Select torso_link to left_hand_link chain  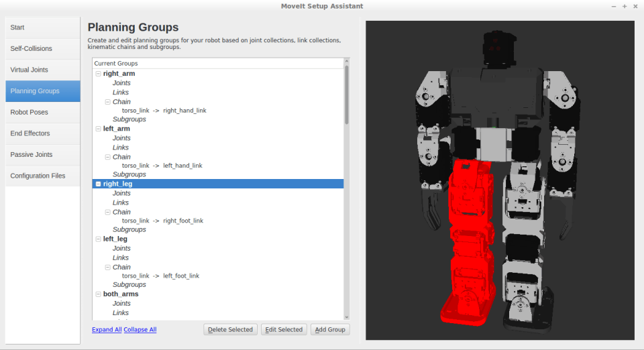point(162,166)
